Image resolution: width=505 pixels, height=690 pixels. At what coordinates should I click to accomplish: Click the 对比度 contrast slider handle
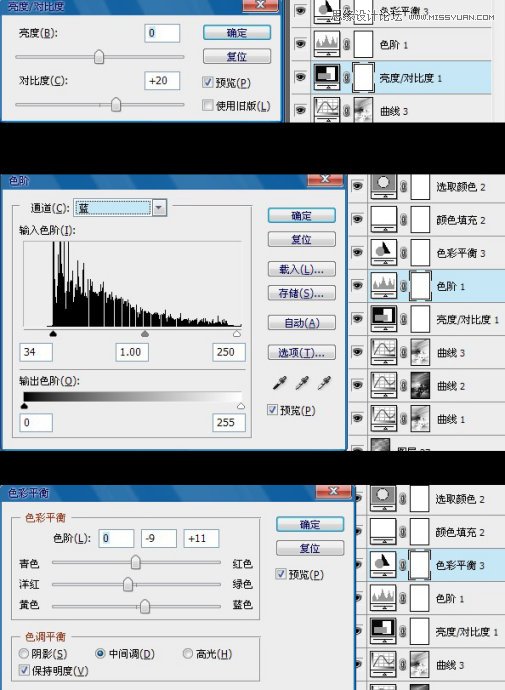coord(116,104)
